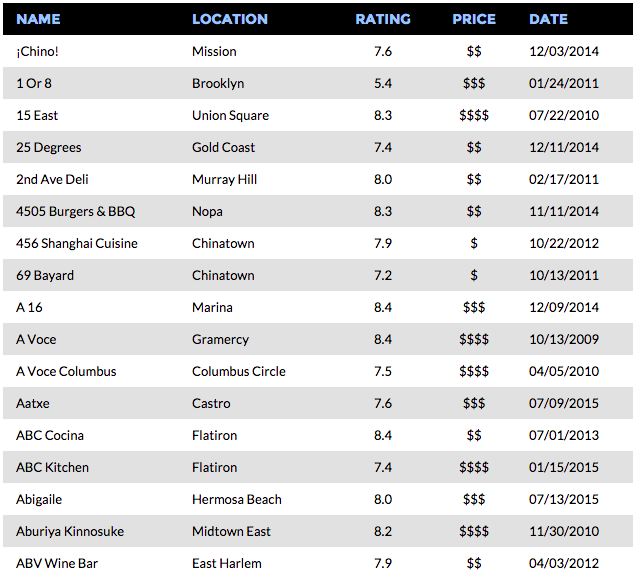Sort table by RATING column header

click(383, 19)
